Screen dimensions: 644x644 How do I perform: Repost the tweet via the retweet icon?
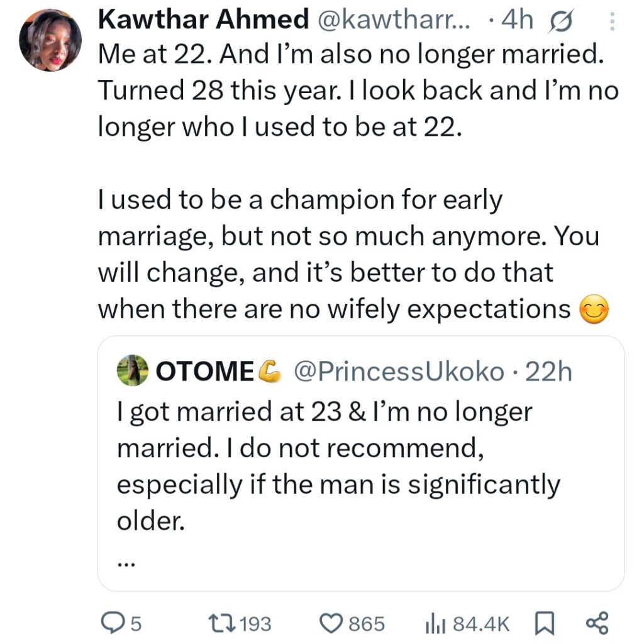[x=221, y=623]
